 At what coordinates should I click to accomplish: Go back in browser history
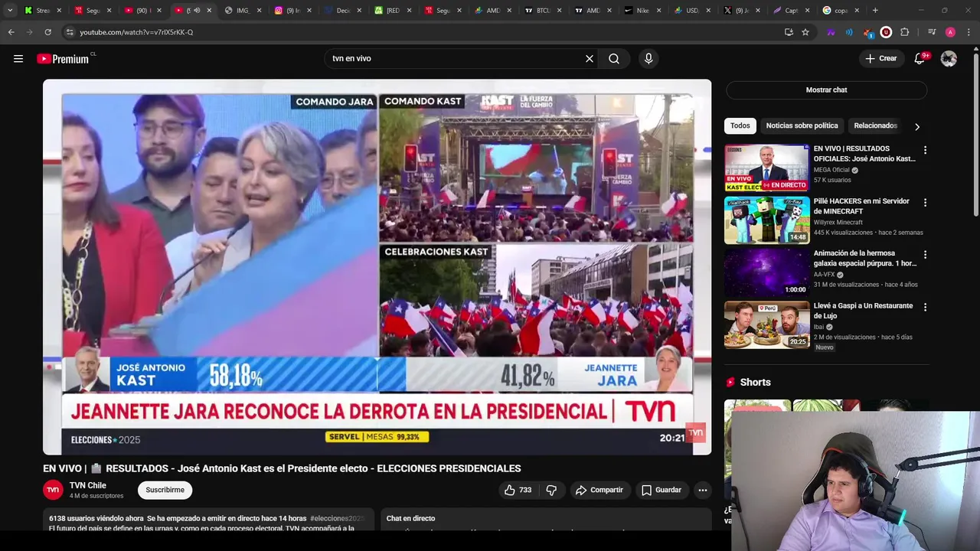11,32
